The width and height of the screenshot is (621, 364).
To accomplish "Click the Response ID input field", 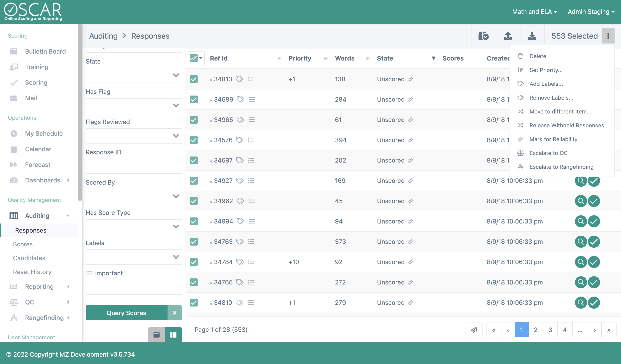I will pyautogui.click(x=134, y=166).
